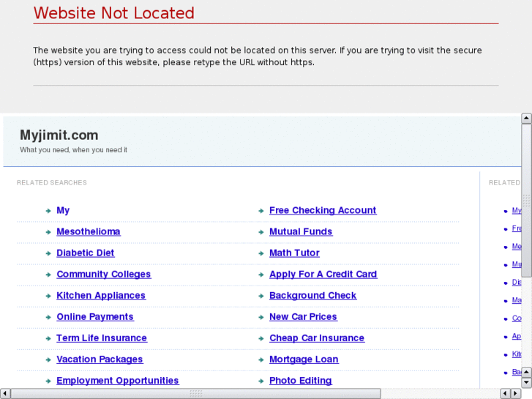Click arrow bullet beside Community Colleges
The height and width of the screenshot is (399, 532).
tap(48, 275)
